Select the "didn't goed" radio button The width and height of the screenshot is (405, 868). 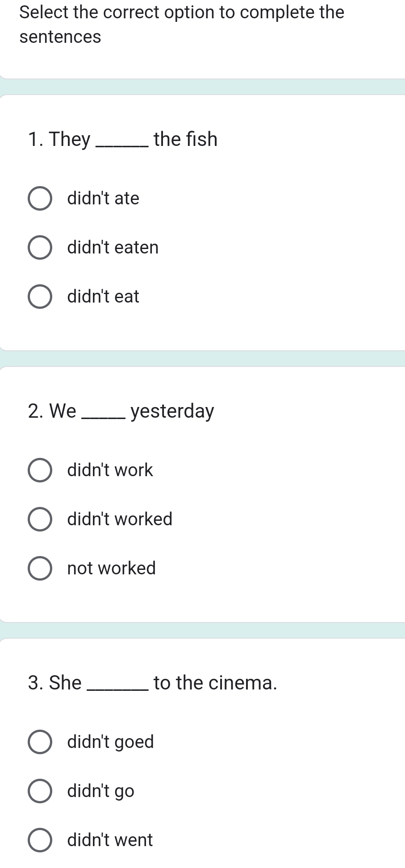click(40, 742)
